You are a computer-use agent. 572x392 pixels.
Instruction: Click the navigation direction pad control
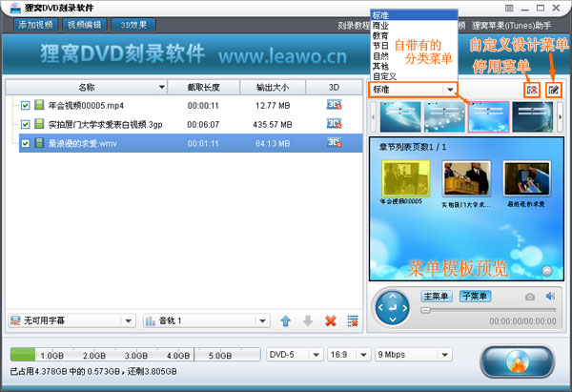[393, 308]
